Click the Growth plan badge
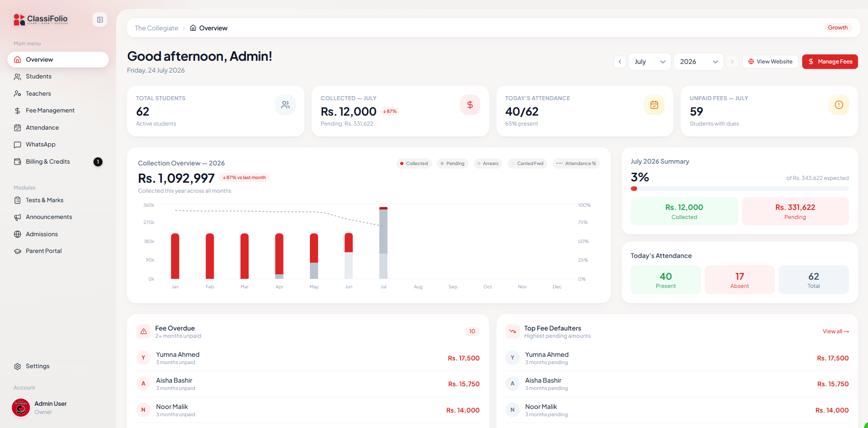 [x=838, y=28]
